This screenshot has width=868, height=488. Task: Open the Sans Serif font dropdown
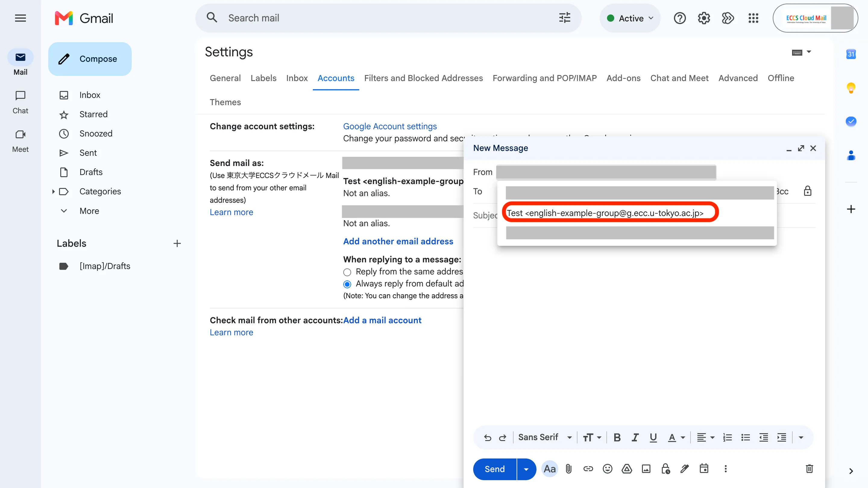pyautogui.click(x=545, y=437)
